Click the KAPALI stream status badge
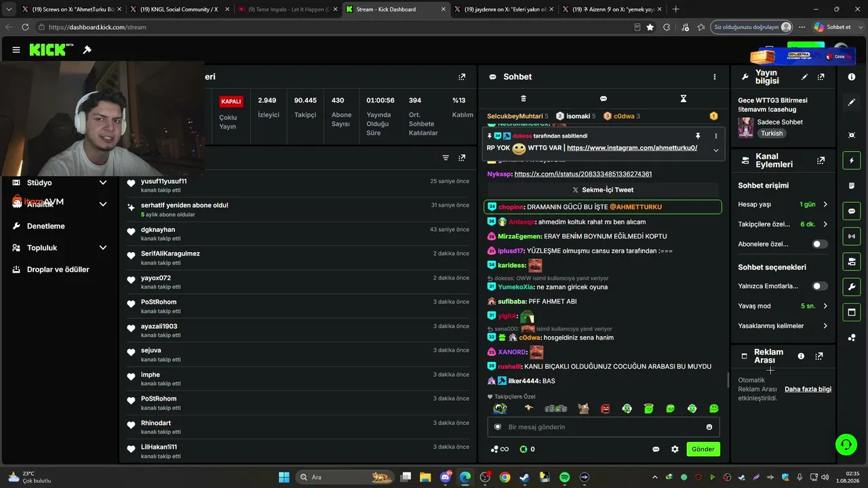 point(231,101)
